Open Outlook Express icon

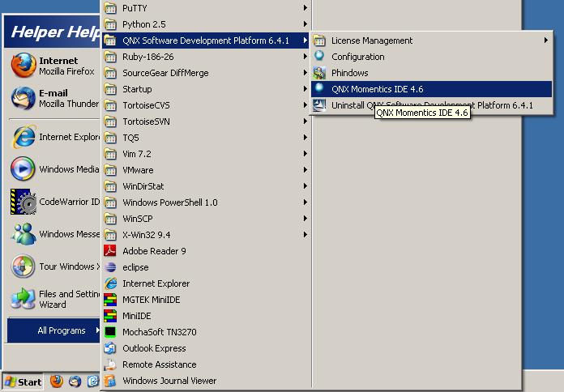point(110,348)
